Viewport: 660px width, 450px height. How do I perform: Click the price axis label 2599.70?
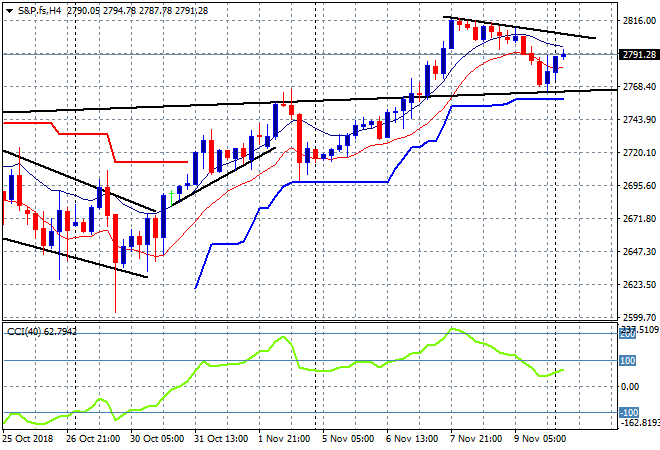[639, 317]
